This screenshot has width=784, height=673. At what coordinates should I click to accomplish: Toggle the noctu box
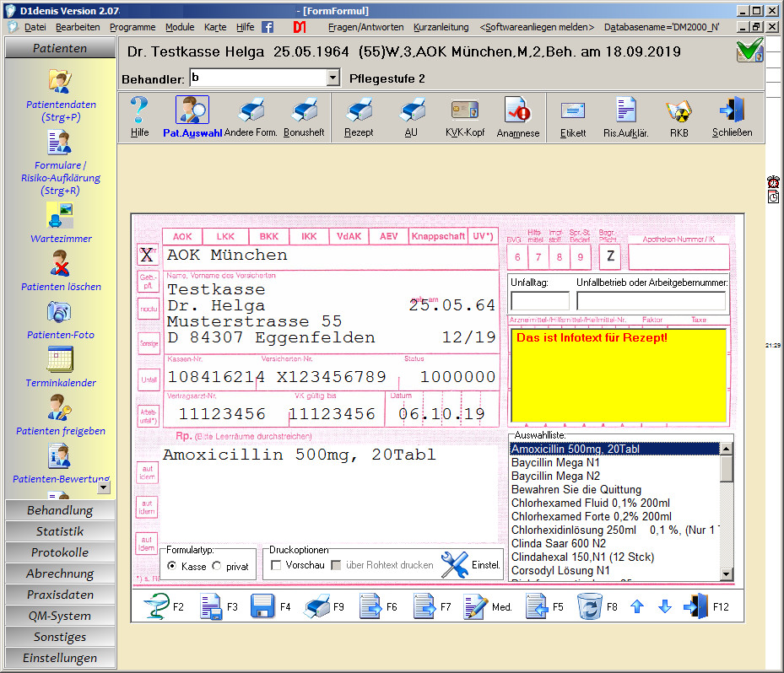tap(148, 309)
